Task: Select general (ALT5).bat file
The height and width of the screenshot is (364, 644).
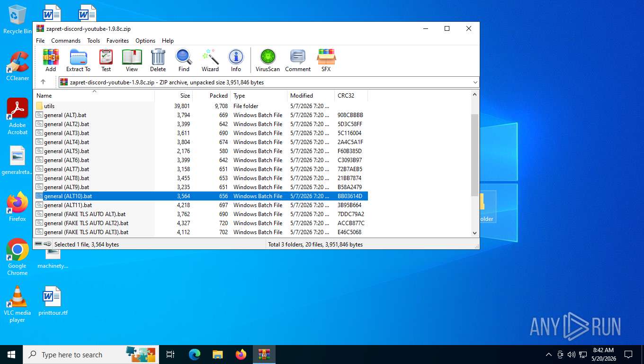Action: point(200,151)
